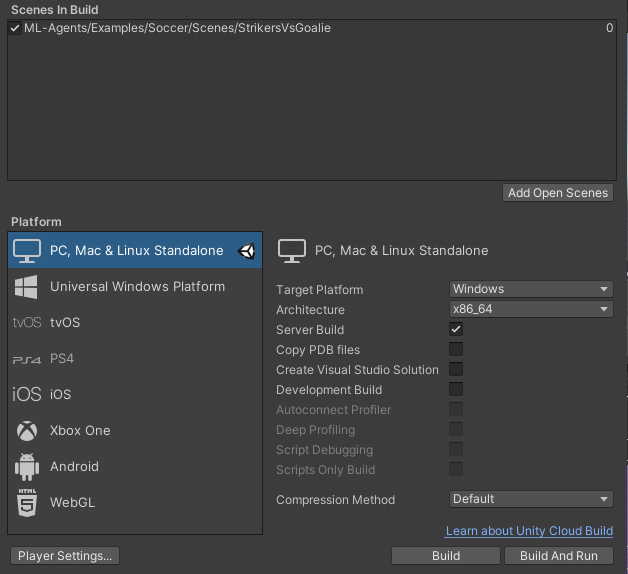Click the Create Visual Studio Solution label
Viewport: 628px width, 574px height.
click(357, 370)
